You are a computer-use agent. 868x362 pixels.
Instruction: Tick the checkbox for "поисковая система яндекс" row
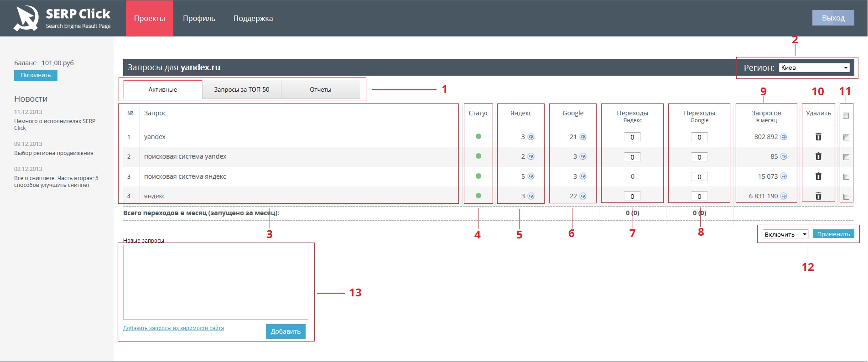tap(846, 177)
